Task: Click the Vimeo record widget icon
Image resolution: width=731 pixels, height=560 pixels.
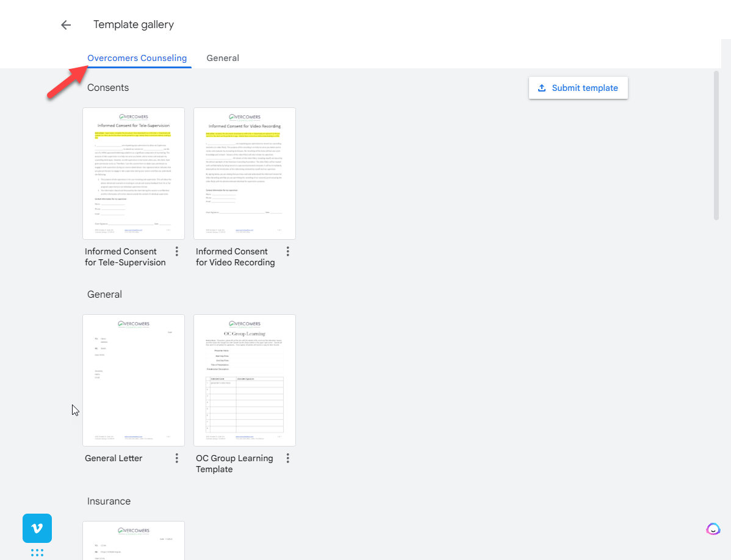Action: (x=37, y=528)
